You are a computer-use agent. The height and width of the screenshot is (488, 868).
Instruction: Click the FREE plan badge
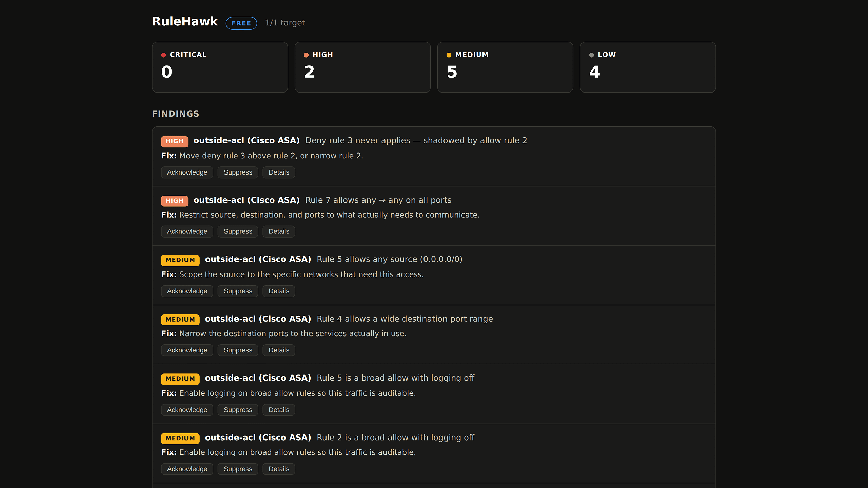point(241,23)
